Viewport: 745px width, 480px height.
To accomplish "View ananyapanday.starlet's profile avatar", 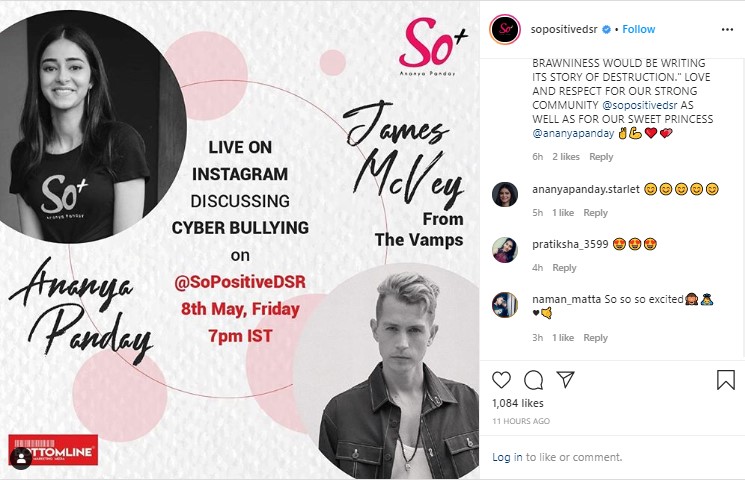I will 505,194.
